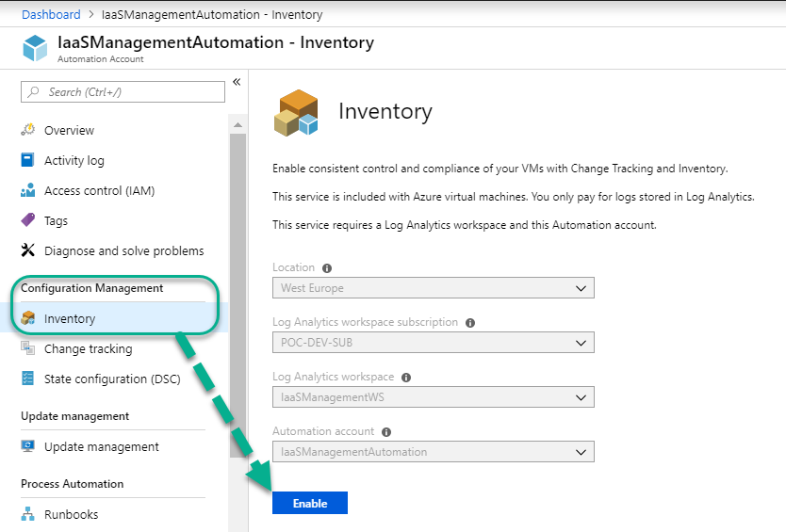Click the State configuration (DSC) checklist icon
Screen dimensions: 786x532
pos(28,379)
